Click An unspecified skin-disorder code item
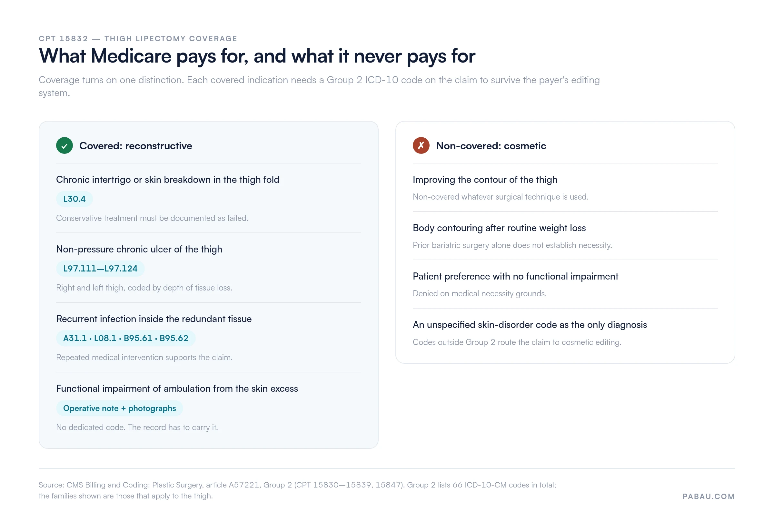The height and width of the screenshot is (532, 774). tap(530, 325)
